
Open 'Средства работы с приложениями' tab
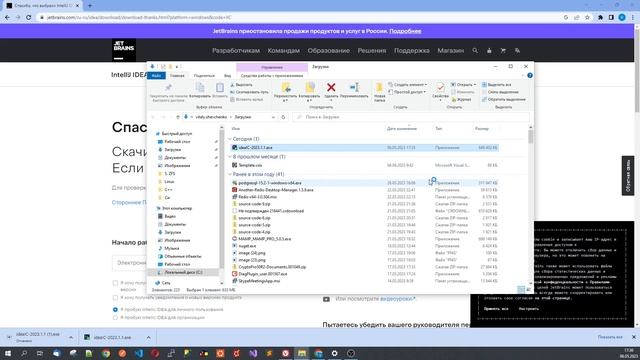(272, 76)
